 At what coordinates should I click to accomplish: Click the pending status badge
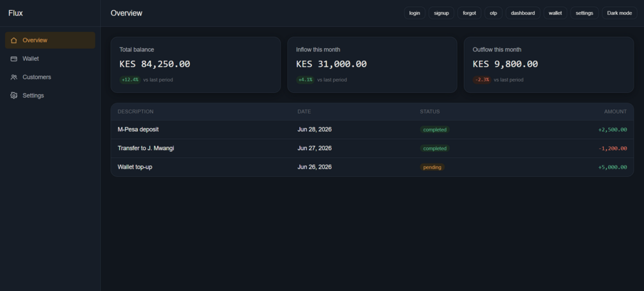tap(432, 167)
